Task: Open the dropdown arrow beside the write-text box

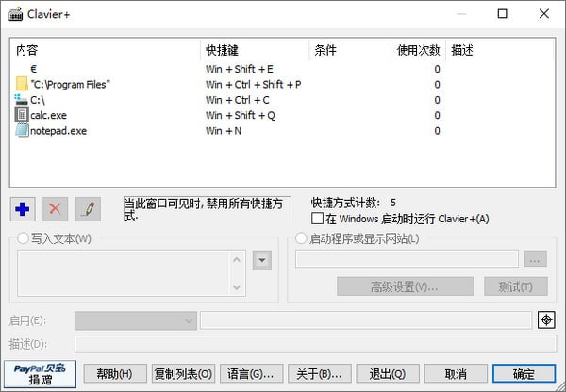Action: 262,260
